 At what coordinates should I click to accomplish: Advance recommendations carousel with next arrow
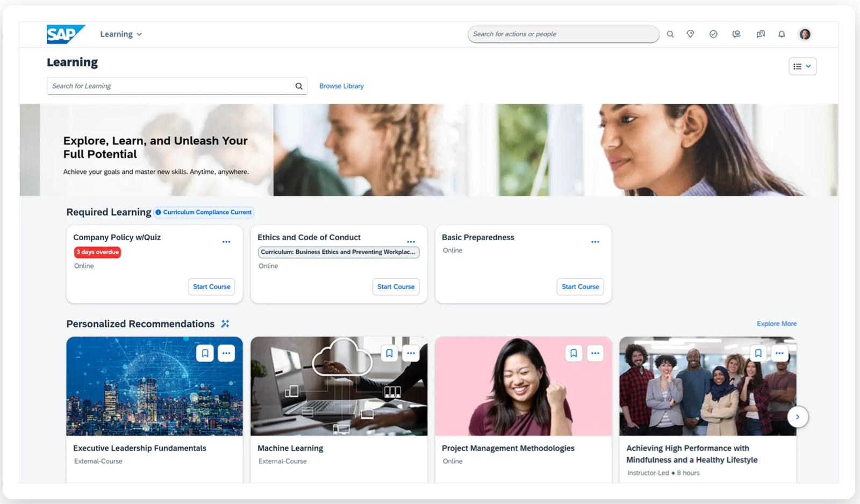coord(798,417)
